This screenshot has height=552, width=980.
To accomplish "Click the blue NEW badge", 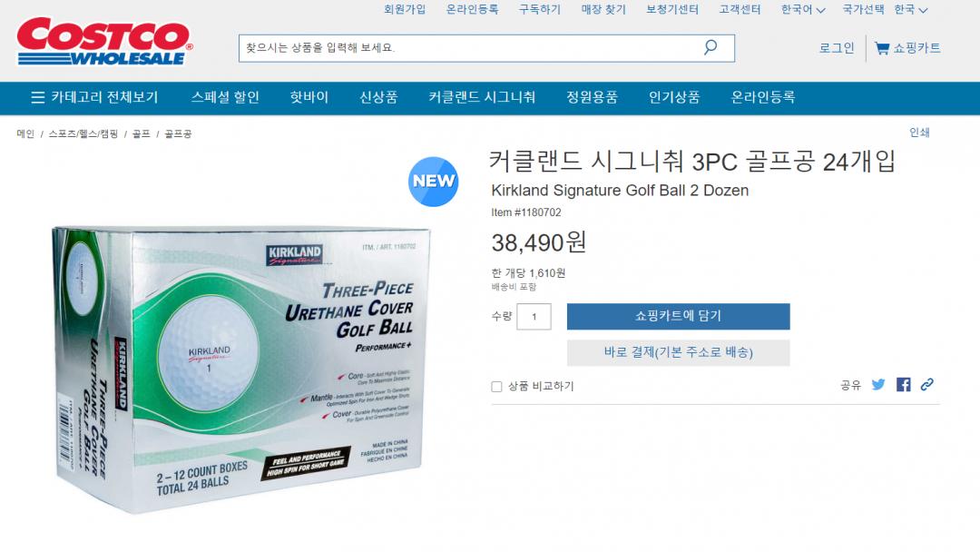I will pos(433,182).
